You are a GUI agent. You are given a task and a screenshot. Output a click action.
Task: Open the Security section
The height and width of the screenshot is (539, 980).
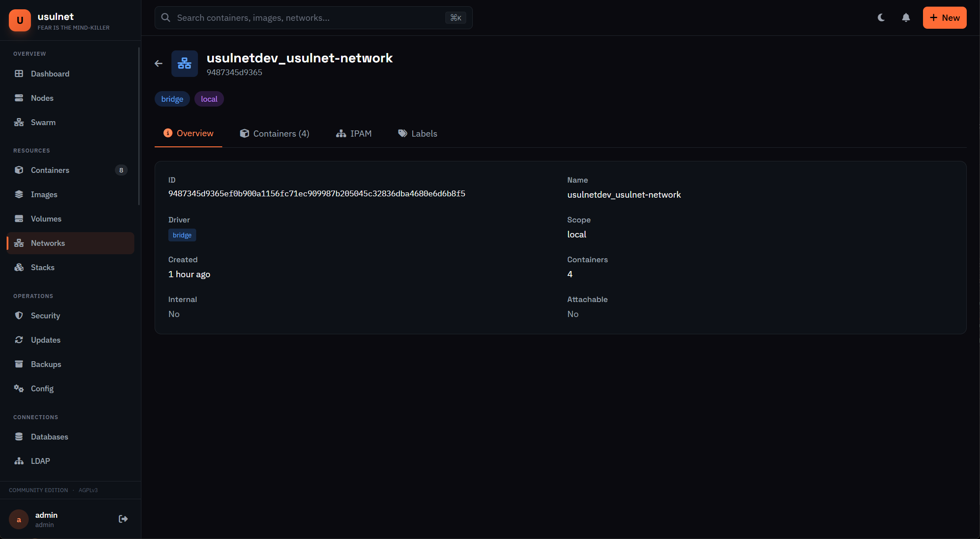pyautogui.click(x=46, y=315)
